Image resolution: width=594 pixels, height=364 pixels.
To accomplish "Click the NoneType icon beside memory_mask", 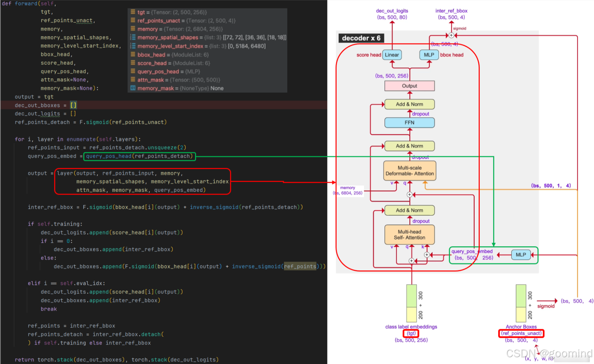I will click(133, 88).
